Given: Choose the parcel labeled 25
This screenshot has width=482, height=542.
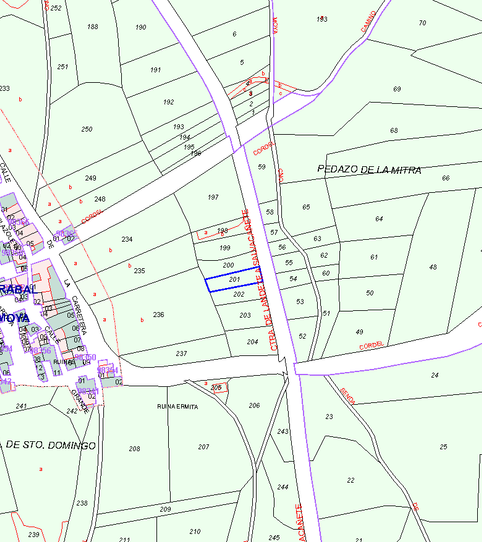Looking at the screenshot, I should (x=444, y=447).
